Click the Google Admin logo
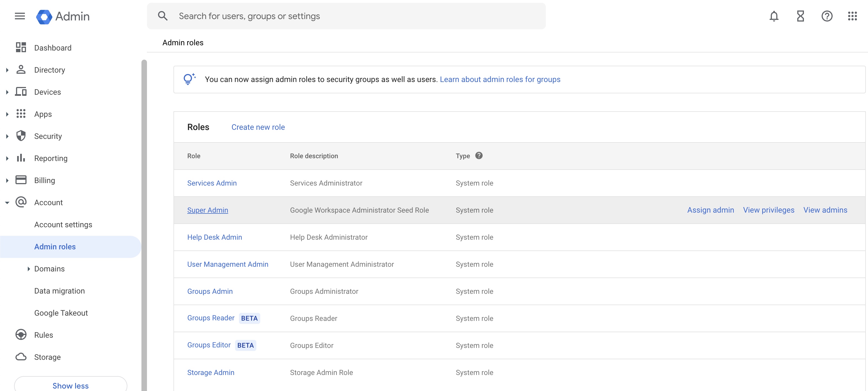868x391 pixels. (x=63, y=17)
